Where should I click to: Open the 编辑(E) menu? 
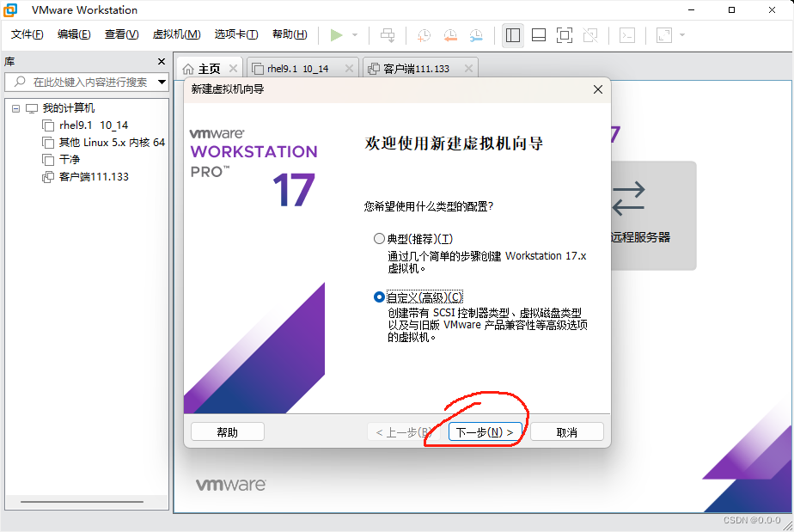pos(74,34)
